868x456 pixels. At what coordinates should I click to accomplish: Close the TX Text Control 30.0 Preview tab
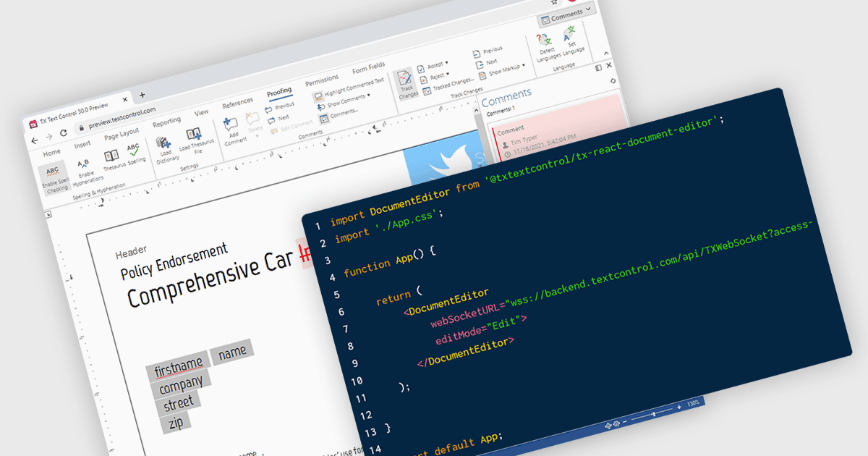coord(125,99)
